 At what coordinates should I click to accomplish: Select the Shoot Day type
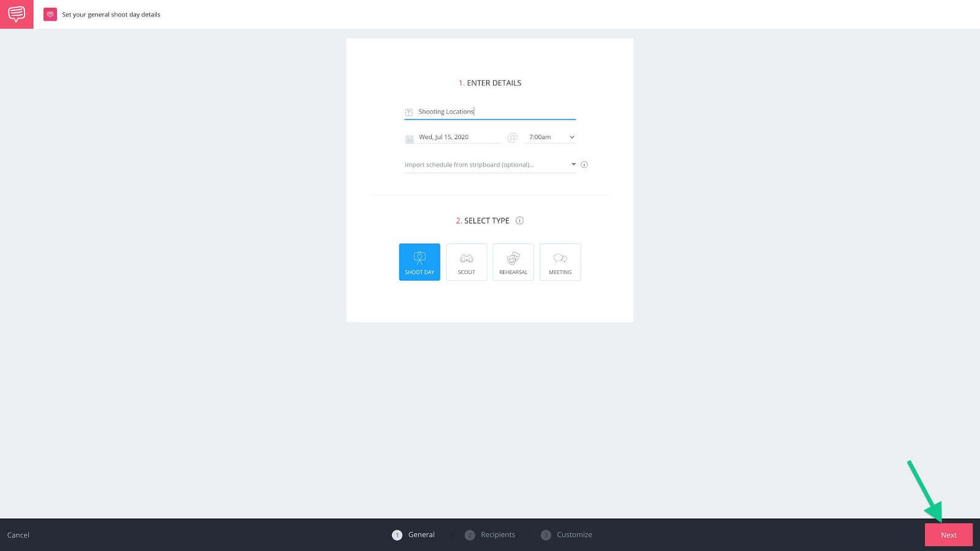pyautogui.click(x=420, y=262)
